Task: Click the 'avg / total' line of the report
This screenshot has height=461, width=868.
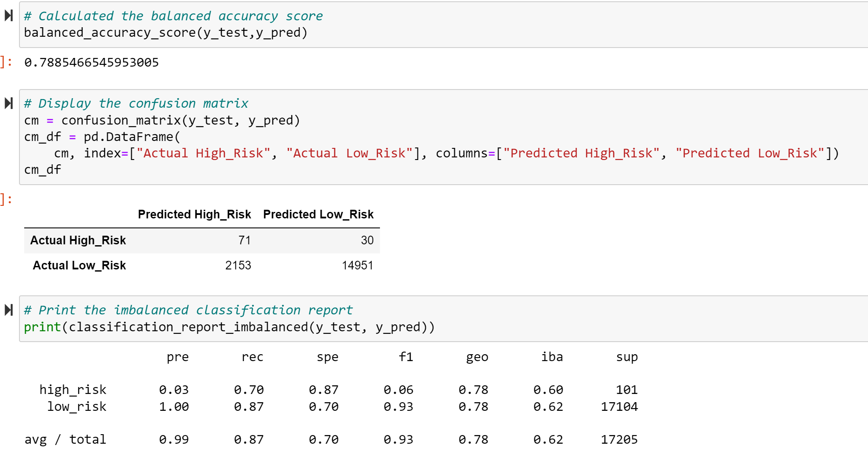Action: (65, 439)
